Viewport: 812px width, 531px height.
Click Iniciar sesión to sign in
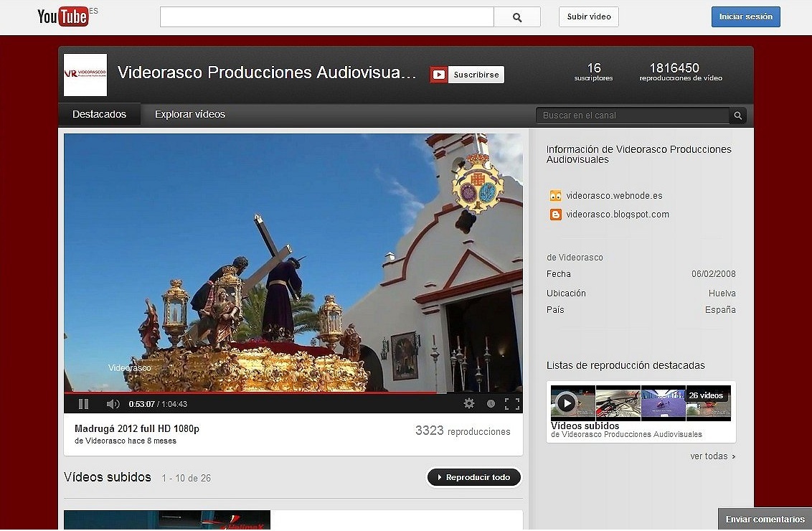click(x=745, y=17)
